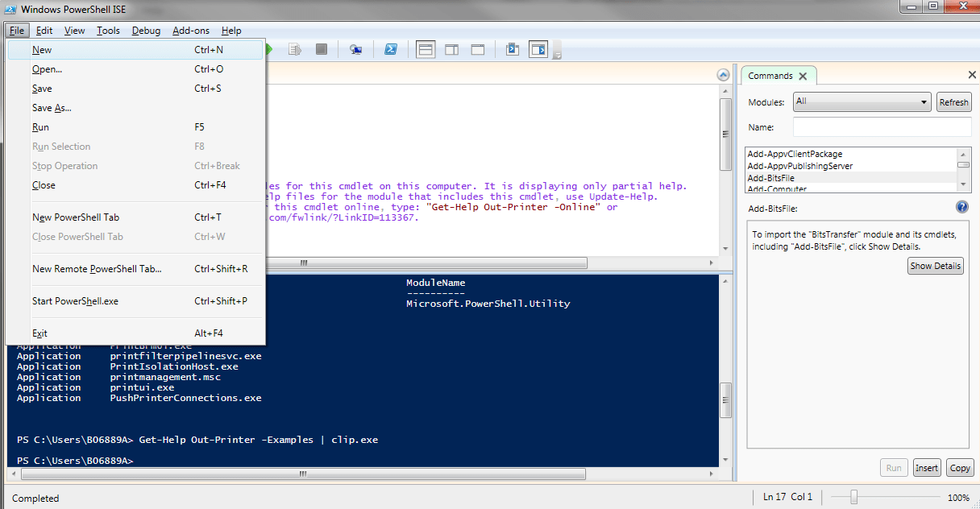This screenshot has height=509, width=980.
Task: Click the Run Selection toolbar icon
Action: (296, 50)
